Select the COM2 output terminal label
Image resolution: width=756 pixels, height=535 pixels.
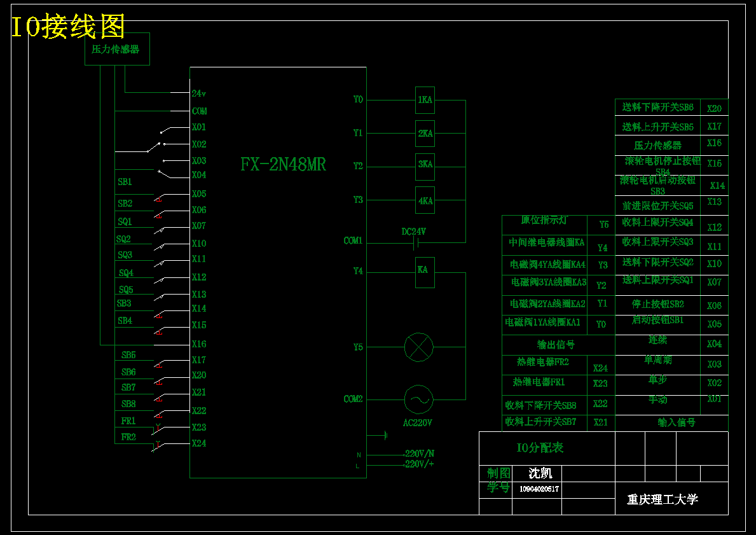(x=353, y=399)
